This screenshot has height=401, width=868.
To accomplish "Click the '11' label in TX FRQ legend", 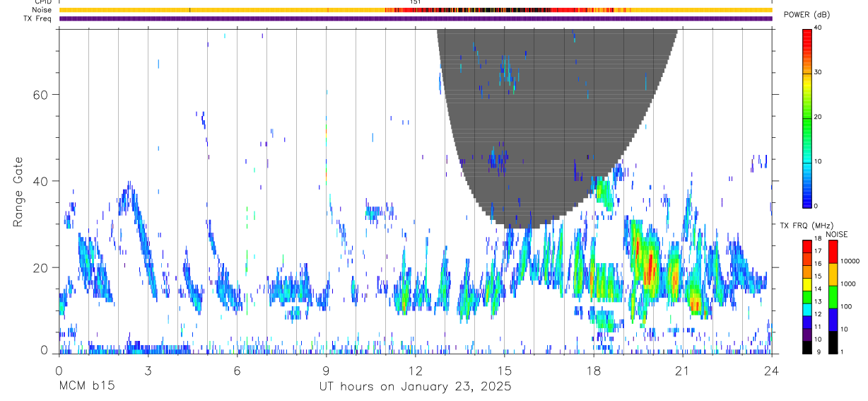I will [818, 327].
